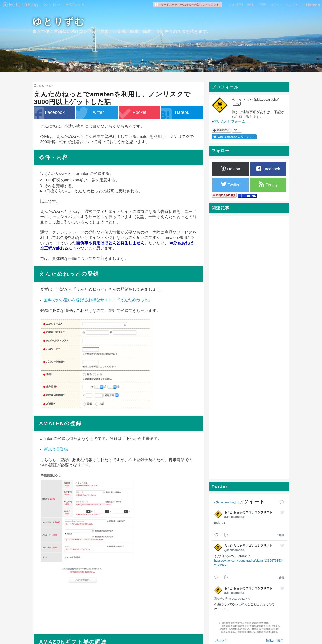Image resolution: width=322 pixels, height=644 pixels.
Task: Click the name らくからちゃ (id:lacucaracha)
Action: 255,99
